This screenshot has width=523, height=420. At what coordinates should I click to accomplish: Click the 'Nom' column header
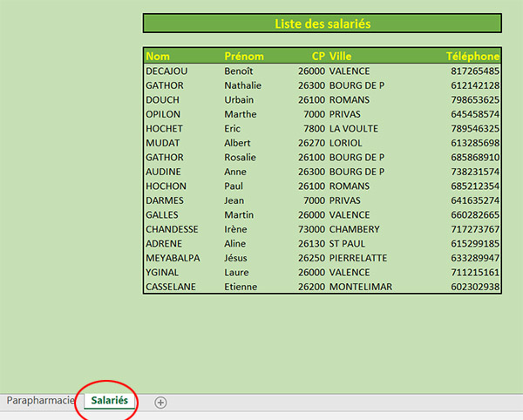[158, 57]
